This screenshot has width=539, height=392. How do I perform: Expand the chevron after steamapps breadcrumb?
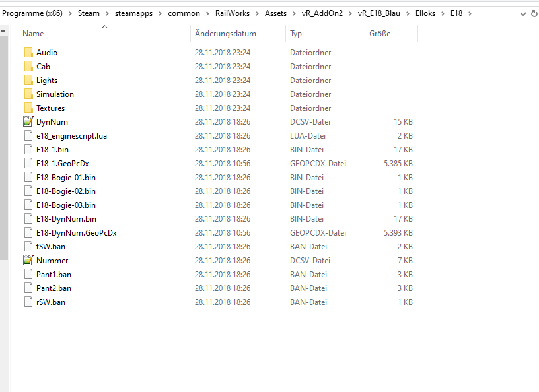[x=161, y=13]
